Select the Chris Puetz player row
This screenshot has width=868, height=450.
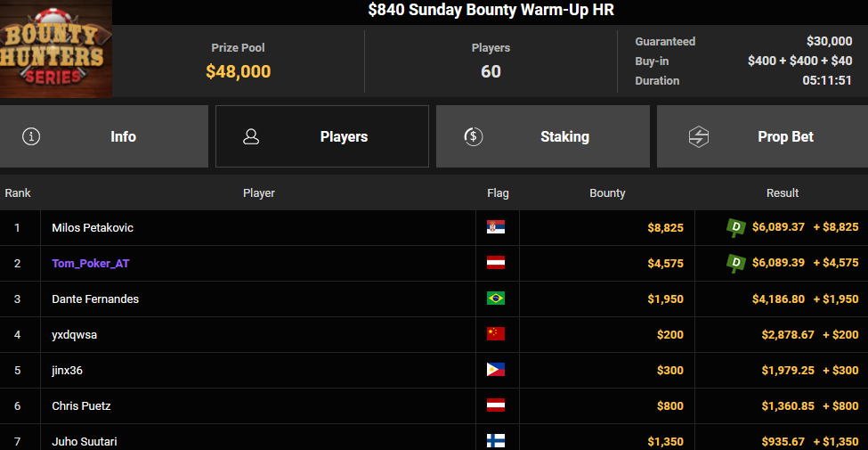pos(434,405)
